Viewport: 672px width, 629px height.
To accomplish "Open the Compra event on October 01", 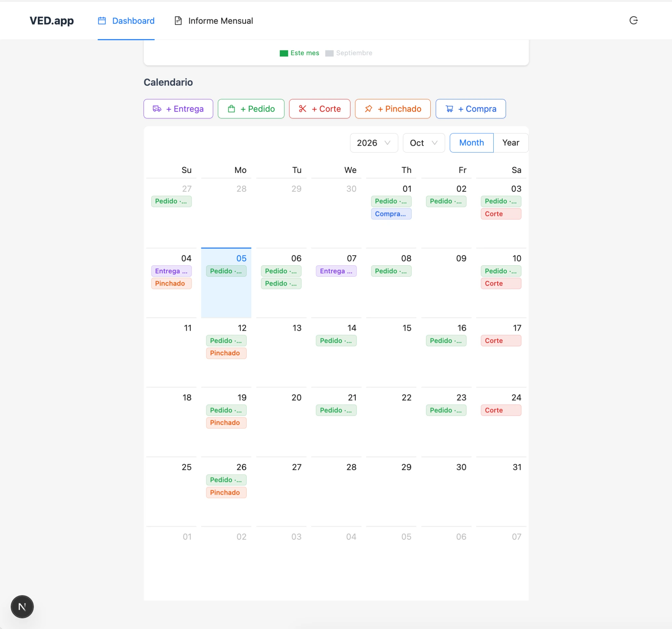I will (x=391, y=214).
